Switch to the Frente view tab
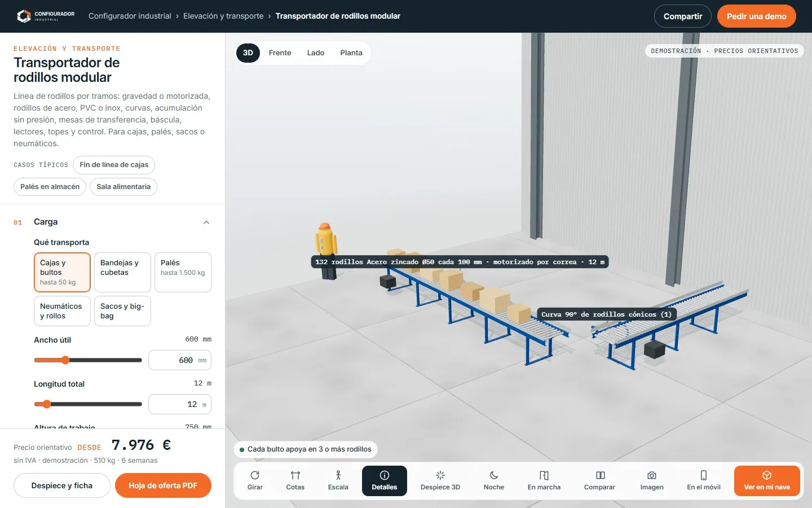Image resolution: width=812 pixels, height=508 pixels. [x=280, y=53]
